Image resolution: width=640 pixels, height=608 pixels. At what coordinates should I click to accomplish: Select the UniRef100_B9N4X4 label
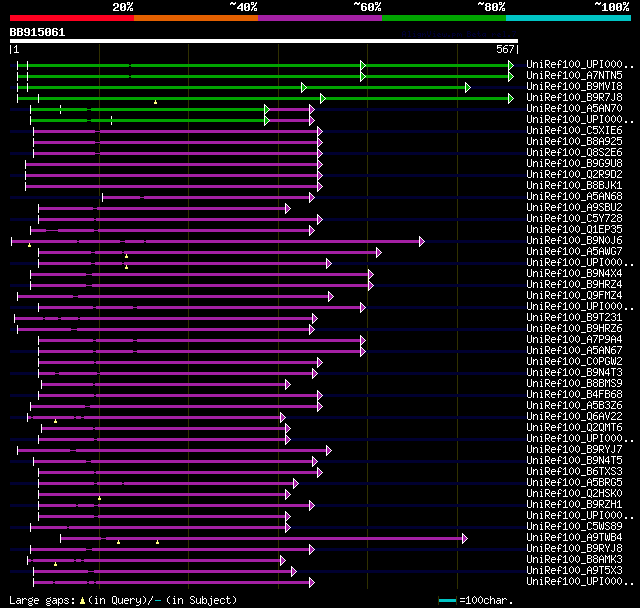pyautogui.click(x=574, y=274)
